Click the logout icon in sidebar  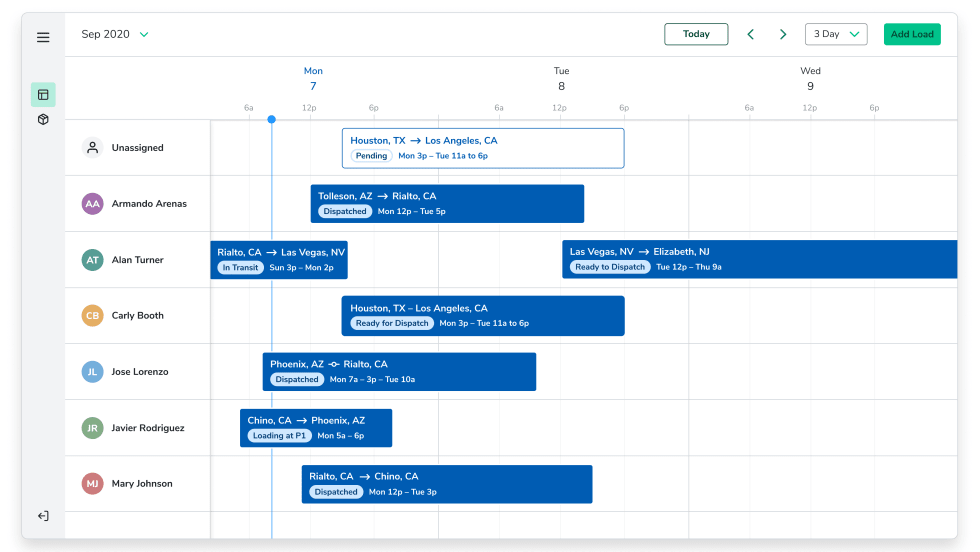click(x=43, y=516)
